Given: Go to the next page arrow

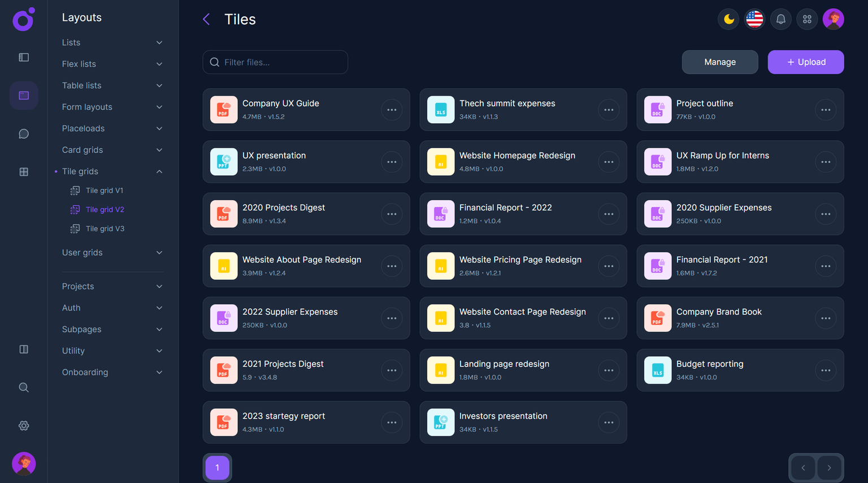Looking at the screenshot, I should [829, 468].
